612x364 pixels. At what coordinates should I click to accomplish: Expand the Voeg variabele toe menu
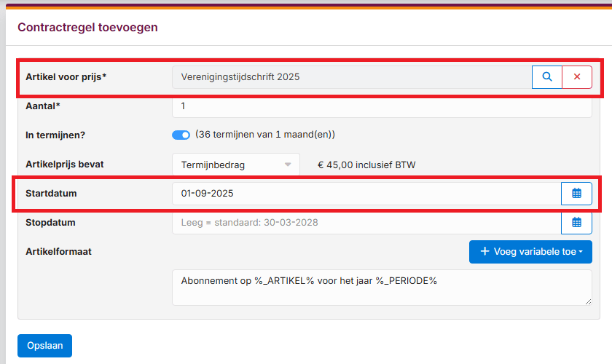tap(530, 252)
